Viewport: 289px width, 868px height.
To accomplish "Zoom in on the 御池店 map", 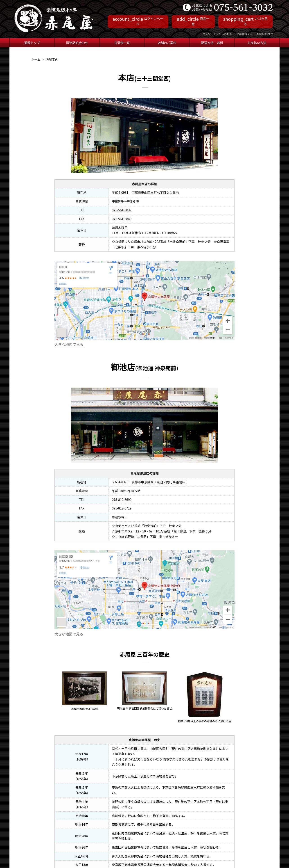I will pyautogui.click(x=228, y=610).
